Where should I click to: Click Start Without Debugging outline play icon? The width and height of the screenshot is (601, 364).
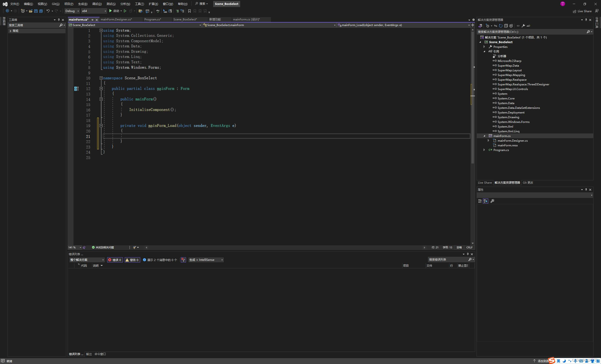pos(125,11)
